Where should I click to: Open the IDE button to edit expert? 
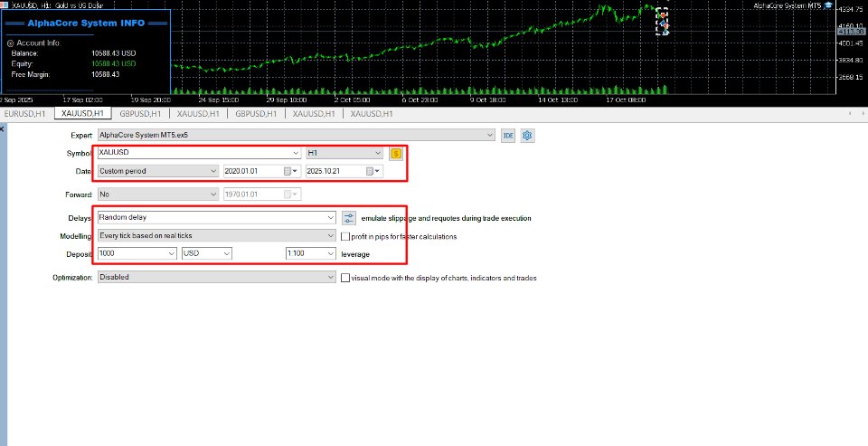click(507, 135)
